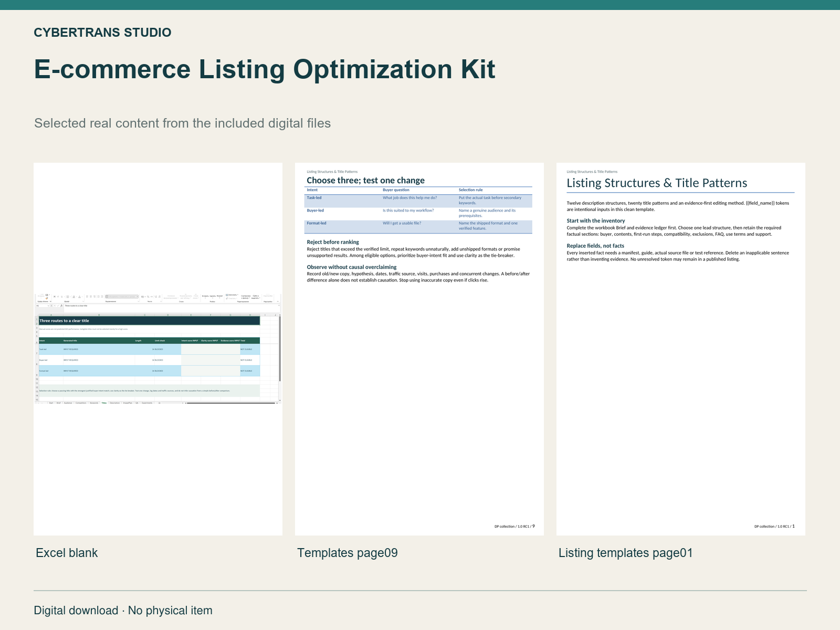Viewport: 840px width, 630px height.
Task: Click 'Three routes to a clear title' spreadsheet banner
Action: coord(149,321)
